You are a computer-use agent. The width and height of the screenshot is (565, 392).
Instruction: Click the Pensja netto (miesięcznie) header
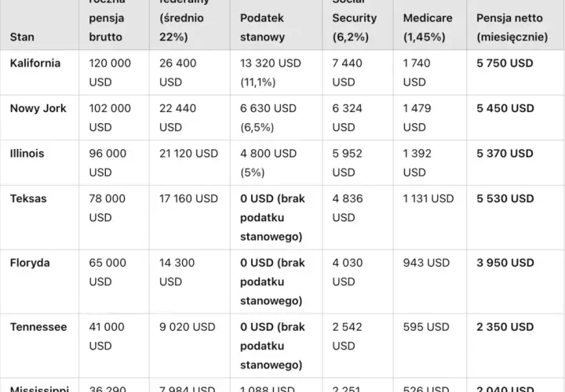pyautogui.click(x=512, y=27)
